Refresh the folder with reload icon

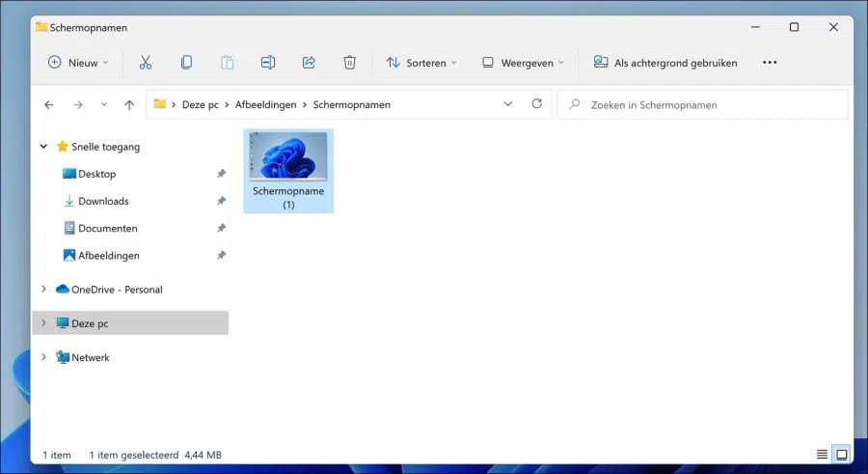(536, 103)
